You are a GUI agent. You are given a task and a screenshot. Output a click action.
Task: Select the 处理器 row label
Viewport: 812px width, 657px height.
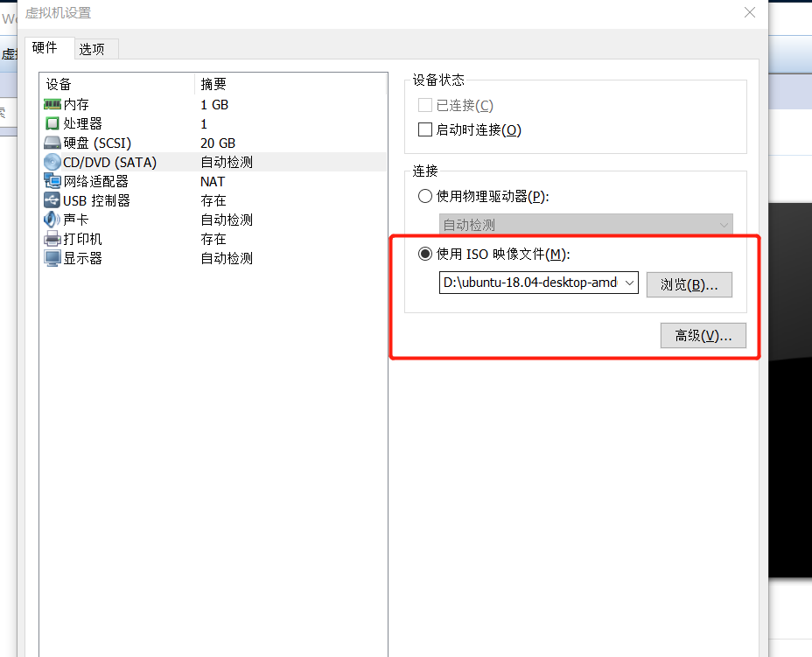pos(83,123)
